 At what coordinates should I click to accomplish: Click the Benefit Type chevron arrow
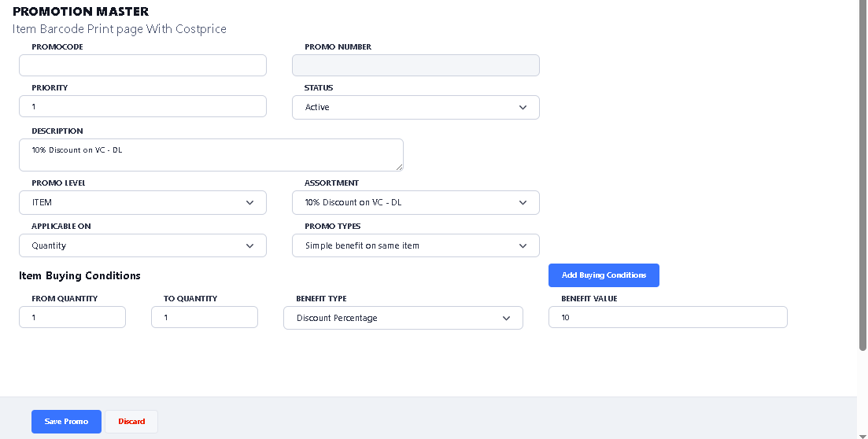click(x=507, y=319)
